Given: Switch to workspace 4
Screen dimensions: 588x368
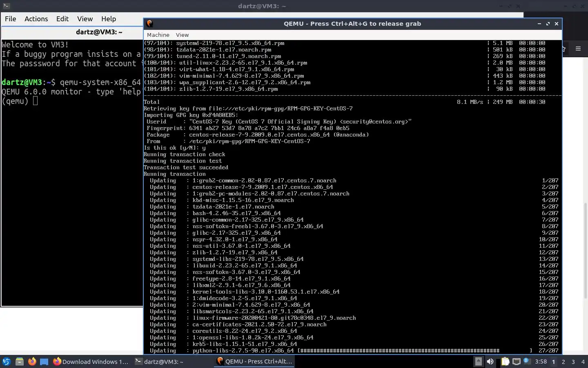Looking at the screenshot, I should coord(583,361).
